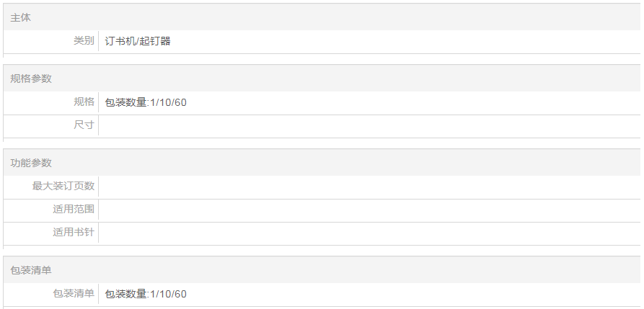Click the 类别 row label
Viewport: 644px width, 309px height.
84,41
